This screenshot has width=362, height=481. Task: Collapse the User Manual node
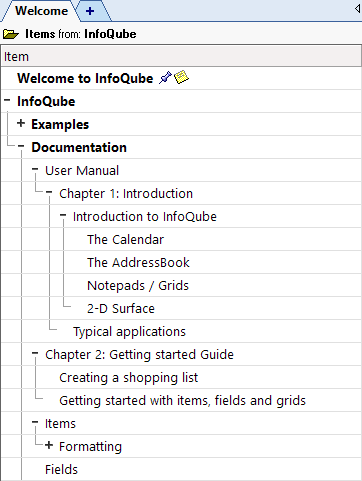[35, 169]
